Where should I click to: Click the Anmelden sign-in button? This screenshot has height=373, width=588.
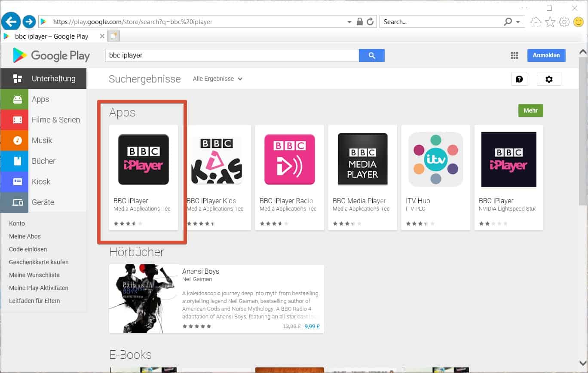point(546,55)
